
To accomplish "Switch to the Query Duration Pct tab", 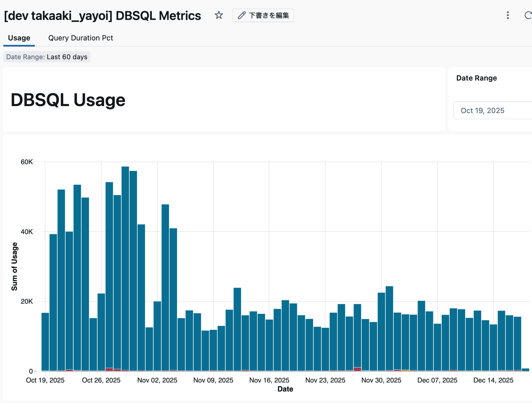I will [x=81, y=38].
